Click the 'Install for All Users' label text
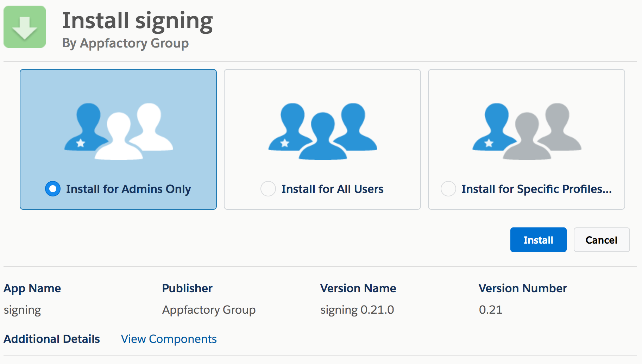 pyautogui.click(x=332, y=189)
